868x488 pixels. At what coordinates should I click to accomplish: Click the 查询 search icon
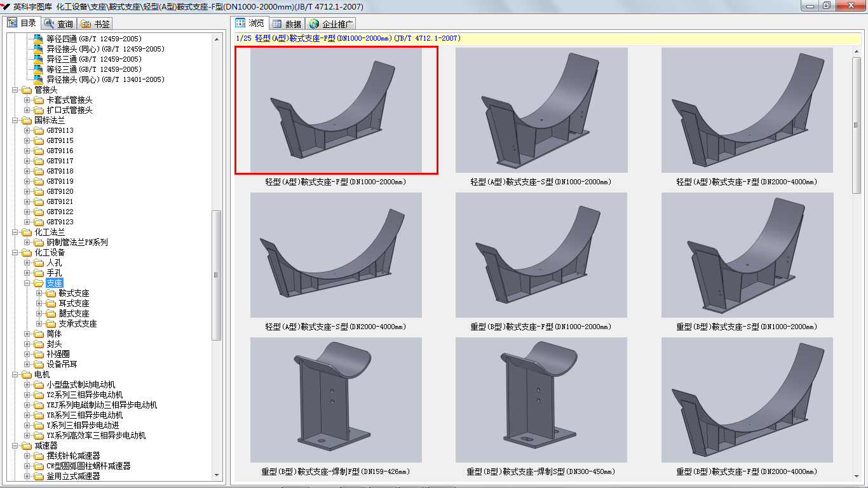point(49,24)
